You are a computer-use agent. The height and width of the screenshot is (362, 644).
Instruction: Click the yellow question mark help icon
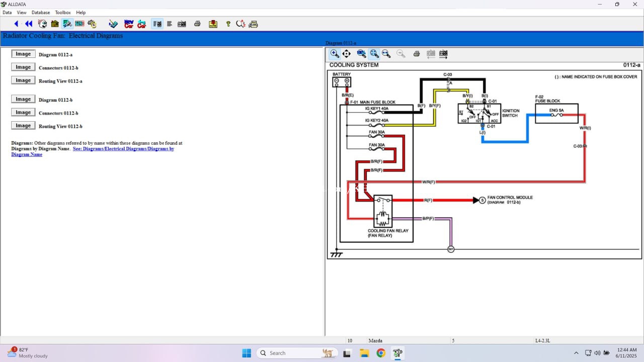[228, 24]
